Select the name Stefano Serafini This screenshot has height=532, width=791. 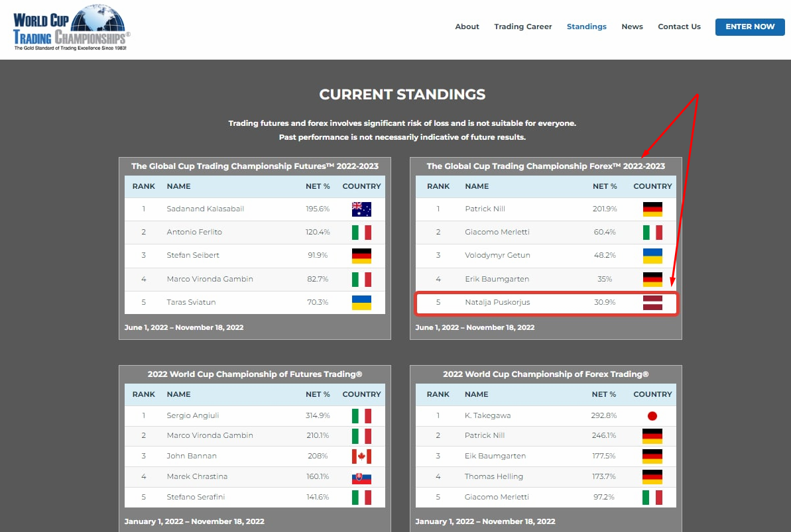(x=196, y=497)
